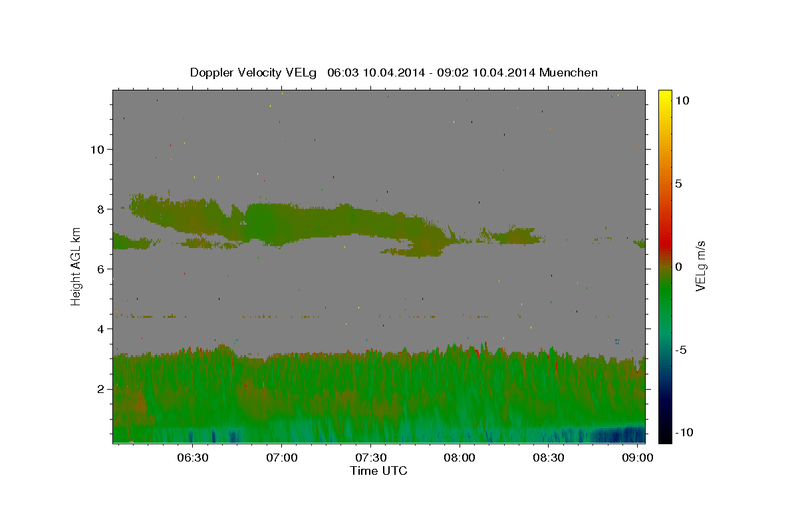Click the 07:30 time axis label
This screenshot has height=532, width=798.
(x=371, y=458)
